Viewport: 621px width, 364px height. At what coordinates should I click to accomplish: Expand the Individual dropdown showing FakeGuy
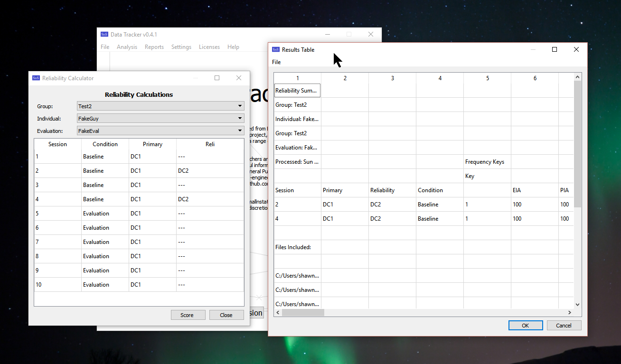(160, 119)
